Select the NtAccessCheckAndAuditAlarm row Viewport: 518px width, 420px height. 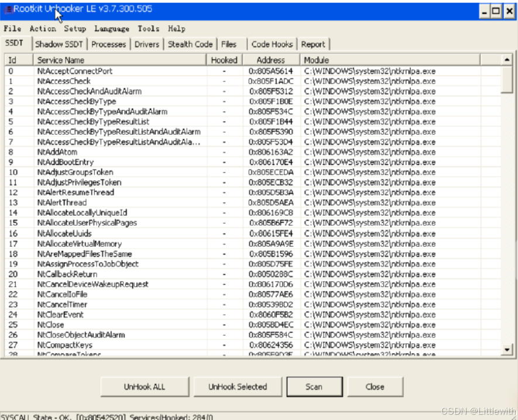[x=253, y=91]
